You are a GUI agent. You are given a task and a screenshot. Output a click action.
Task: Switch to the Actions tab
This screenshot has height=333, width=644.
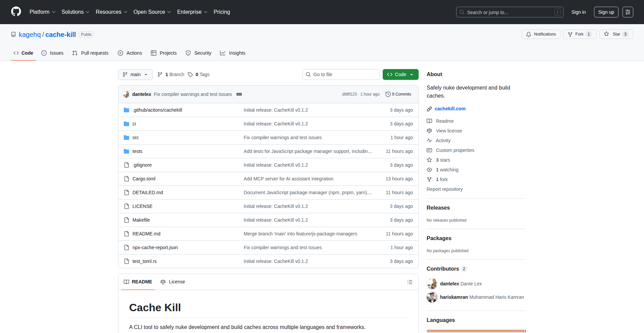click(x=130, y=53)
